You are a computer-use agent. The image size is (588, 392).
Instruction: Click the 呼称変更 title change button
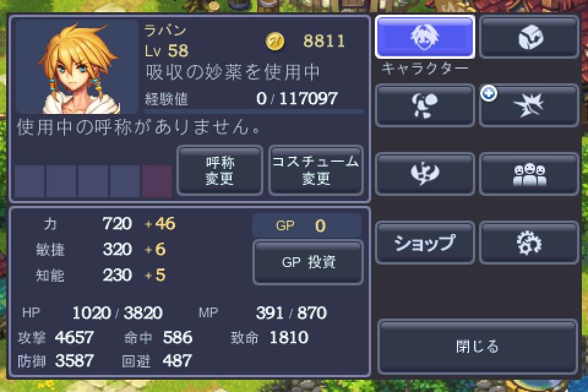point(220,170)
